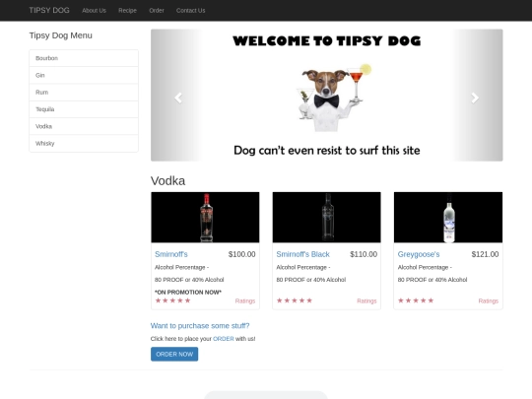This screenshot has width=532, height=399.
Task: Click the $100.00 price text
Action: click(242, 254)
